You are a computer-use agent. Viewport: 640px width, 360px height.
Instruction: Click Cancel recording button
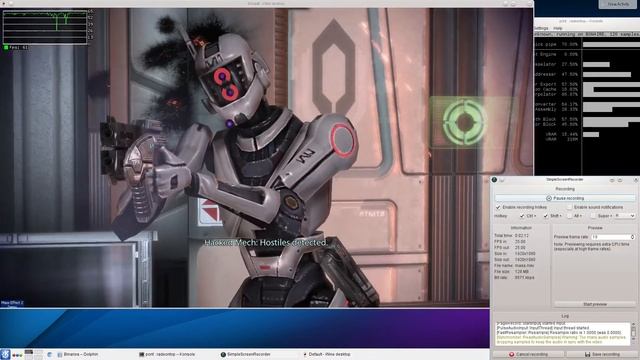point(529,354)
